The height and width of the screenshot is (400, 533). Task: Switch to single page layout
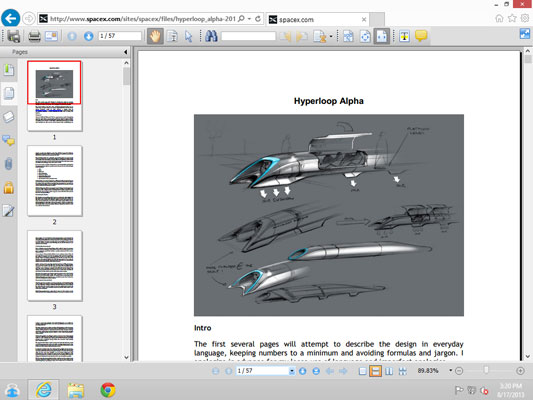click(363, 371)
